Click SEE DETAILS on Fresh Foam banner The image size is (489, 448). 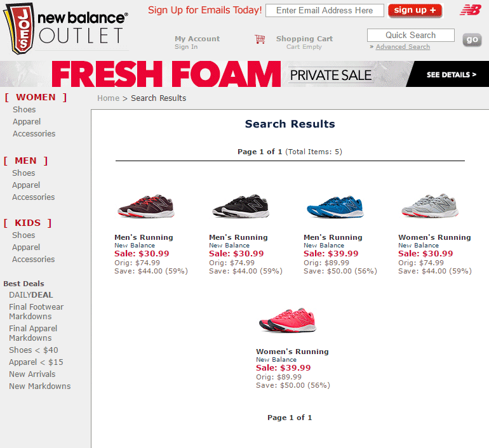point(452,75)
